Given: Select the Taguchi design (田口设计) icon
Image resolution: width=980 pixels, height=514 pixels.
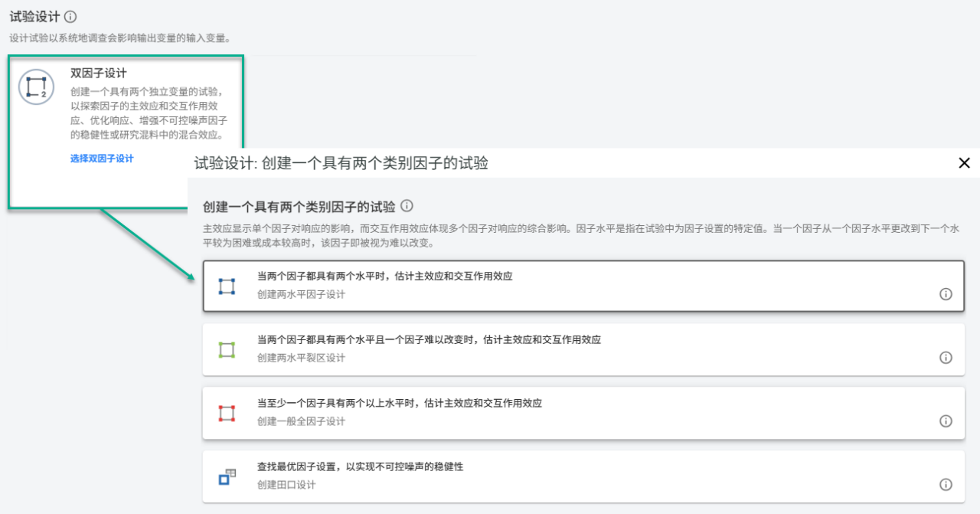Looking at the screenshot, I should 225,476.
